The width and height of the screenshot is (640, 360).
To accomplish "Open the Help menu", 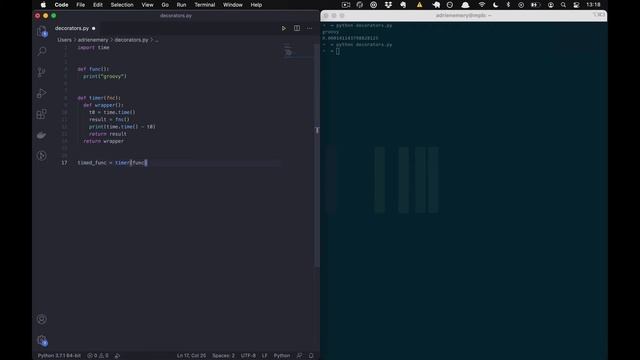I will click(256, 5).
